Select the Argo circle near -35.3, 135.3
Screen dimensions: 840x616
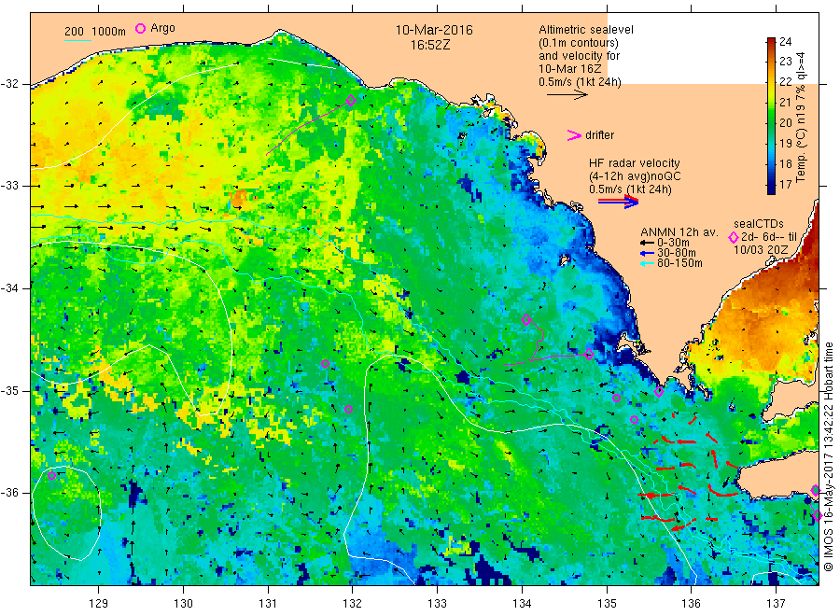[635, 419]
